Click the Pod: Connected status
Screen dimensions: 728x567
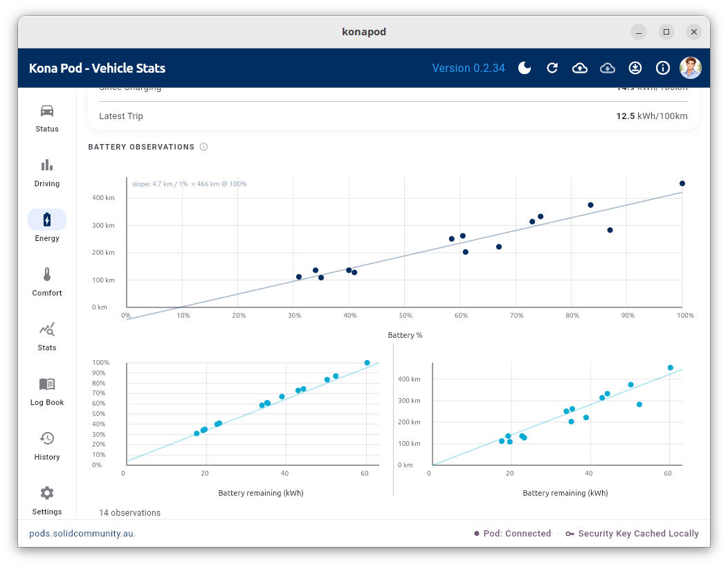[512, 534]
